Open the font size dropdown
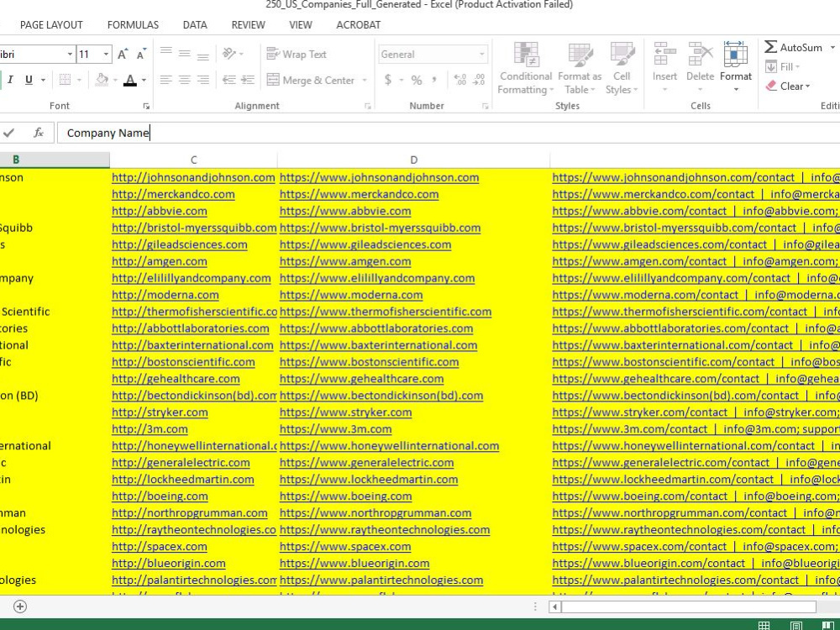The width and height of the screenshot is (840, 630). tap(106, 54)
